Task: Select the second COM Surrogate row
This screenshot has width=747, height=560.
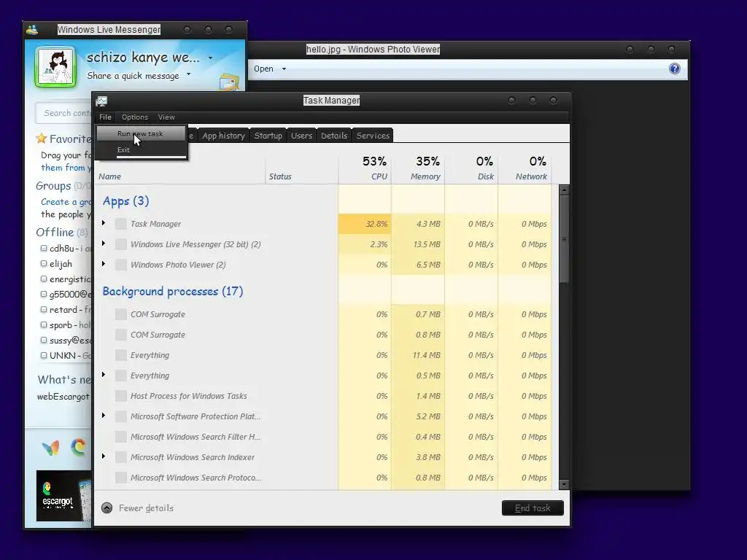Action: pyautogui.click(x=325, y=335)
